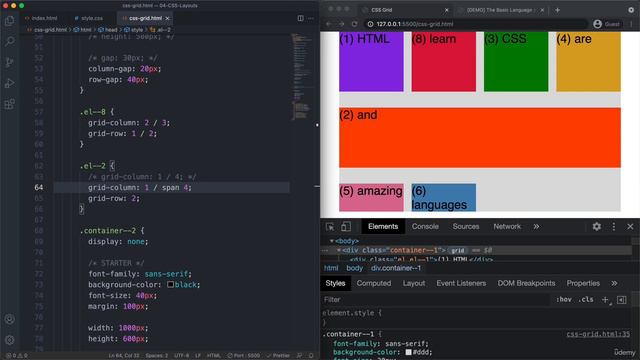Split the VS Code editor to the right

(300, 18)
